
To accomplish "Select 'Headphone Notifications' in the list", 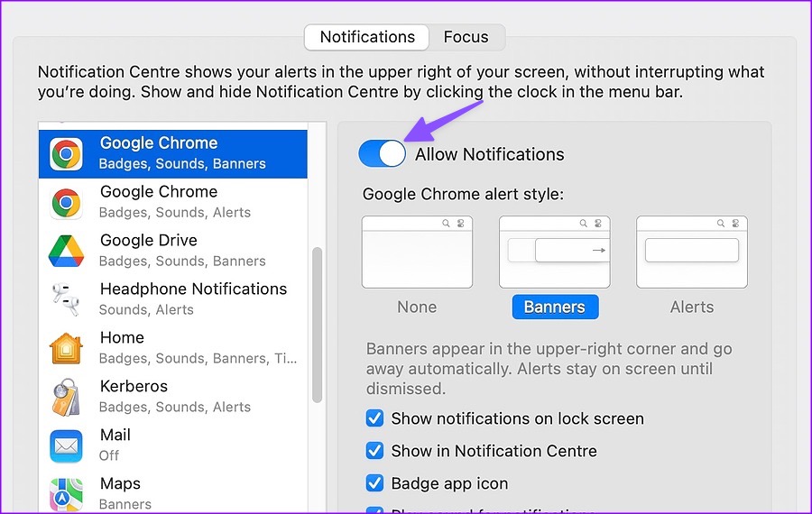I will (x=193, y=289).
